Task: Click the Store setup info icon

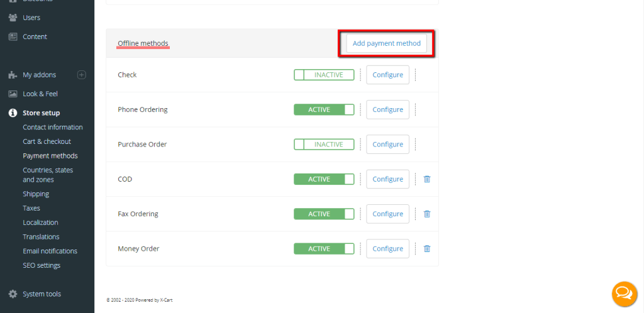Action: 13,113
